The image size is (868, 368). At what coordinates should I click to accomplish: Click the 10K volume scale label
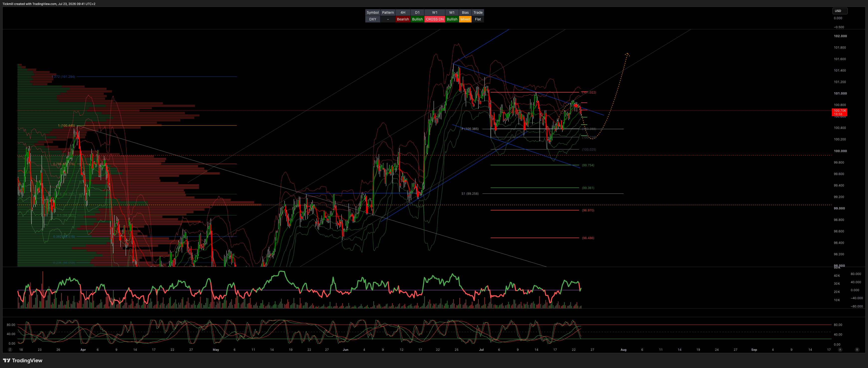tap(837, 300)
